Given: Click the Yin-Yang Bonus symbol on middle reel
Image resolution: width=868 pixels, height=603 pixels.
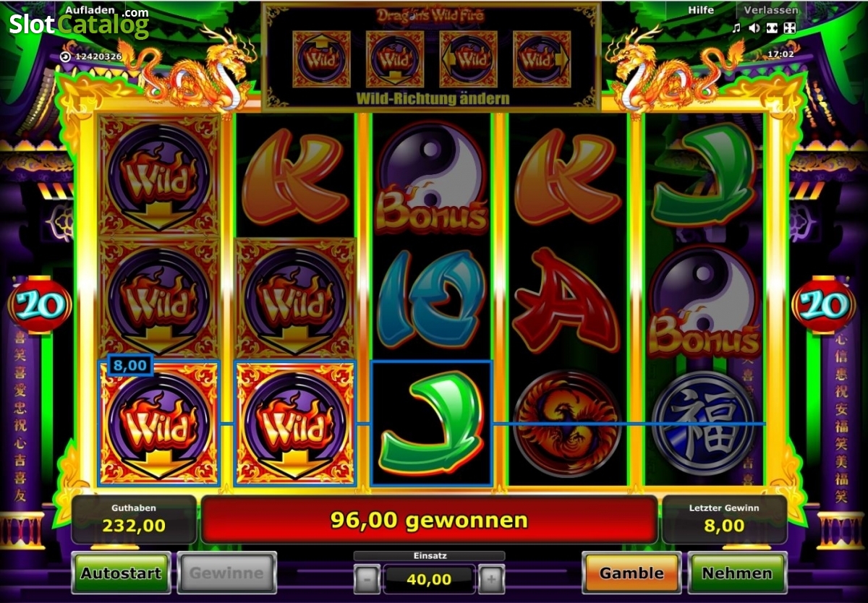Looking at the screenshot, I should 431,176.
